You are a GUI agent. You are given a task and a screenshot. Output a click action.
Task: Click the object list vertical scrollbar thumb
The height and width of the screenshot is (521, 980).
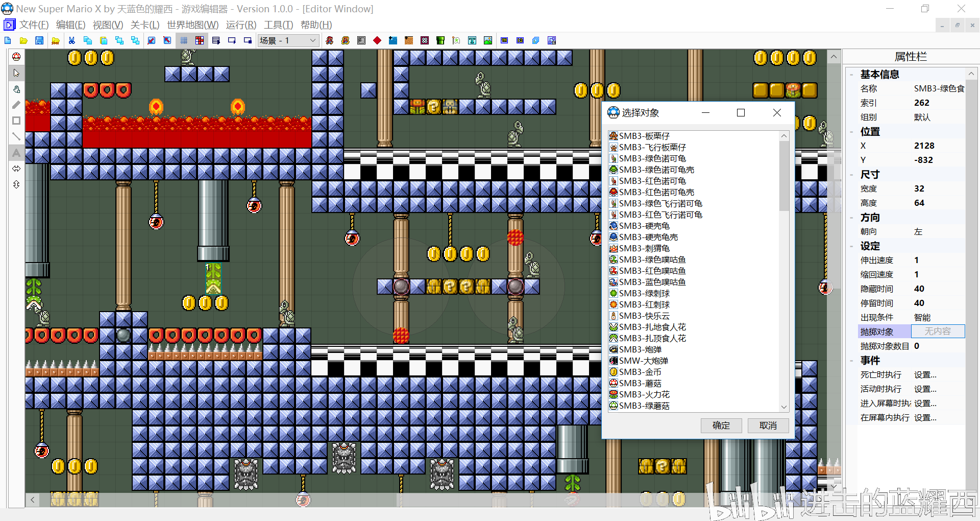click(784, 176)
